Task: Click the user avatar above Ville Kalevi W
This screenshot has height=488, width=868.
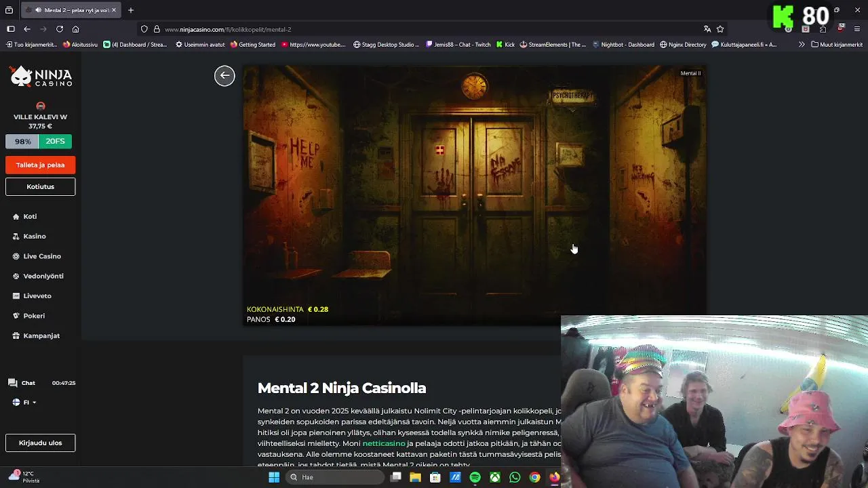Action: pos(41,106)
